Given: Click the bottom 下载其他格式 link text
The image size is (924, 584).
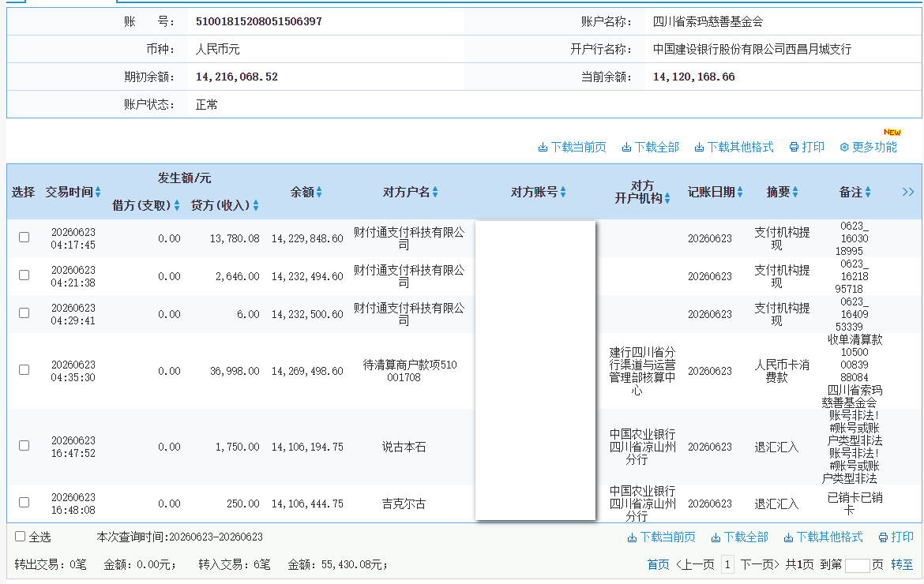Looking at the screenshot, I should [829, 537].
